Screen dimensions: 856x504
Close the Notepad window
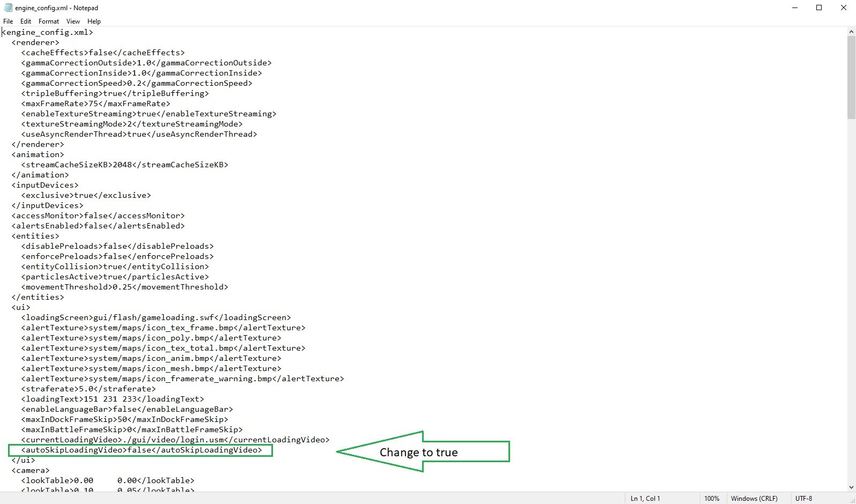pyautogui.click(x=843, y=8)
